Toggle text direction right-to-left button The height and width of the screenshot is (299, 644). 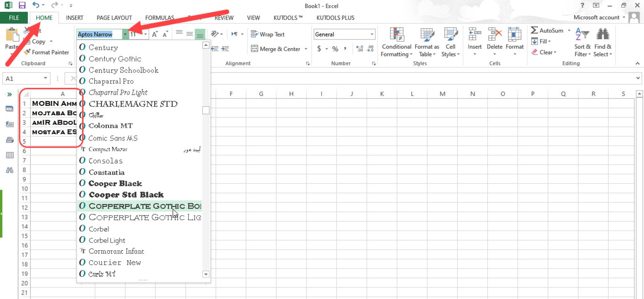[x=234, y=34]
